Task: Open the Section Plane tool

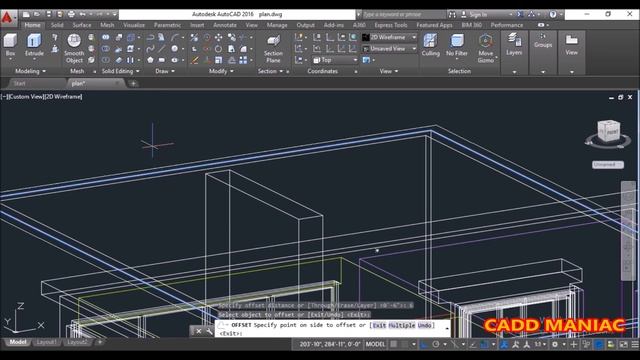Action: click(x=273, y=49)
